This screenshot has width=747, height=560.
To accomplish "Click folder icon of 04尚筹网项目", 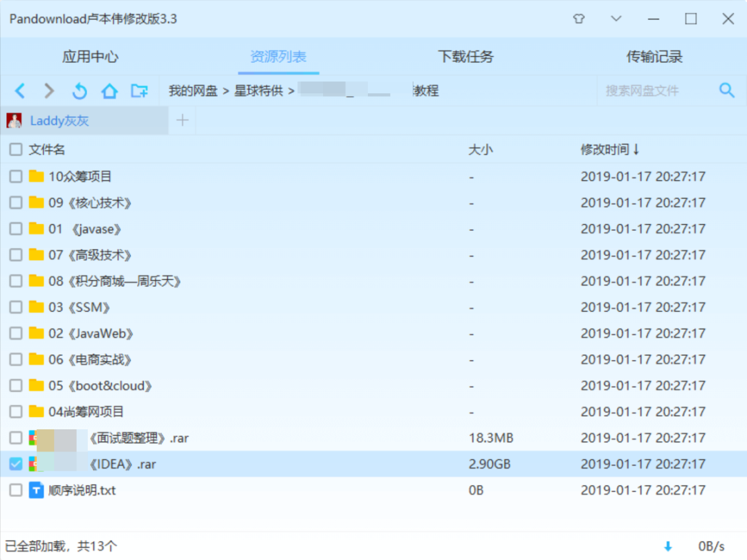I will pyautogui.click(x=36, y=411).
